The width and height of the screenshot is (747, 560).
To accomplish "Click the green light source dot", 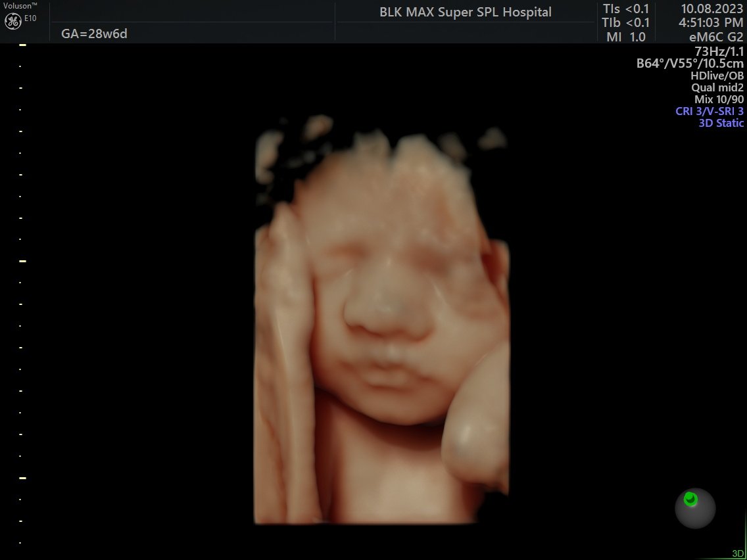I will click(690, 499).
